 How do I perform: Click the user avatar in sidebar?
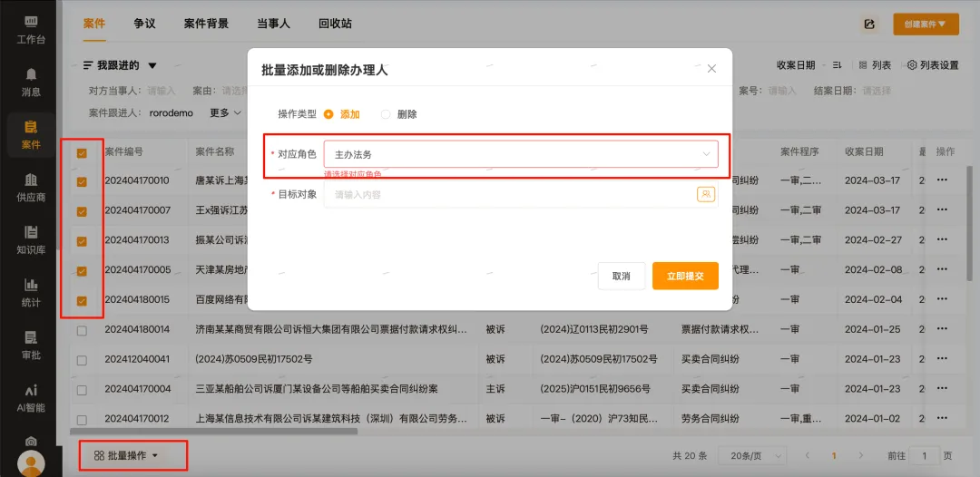(x=31, y=463)
